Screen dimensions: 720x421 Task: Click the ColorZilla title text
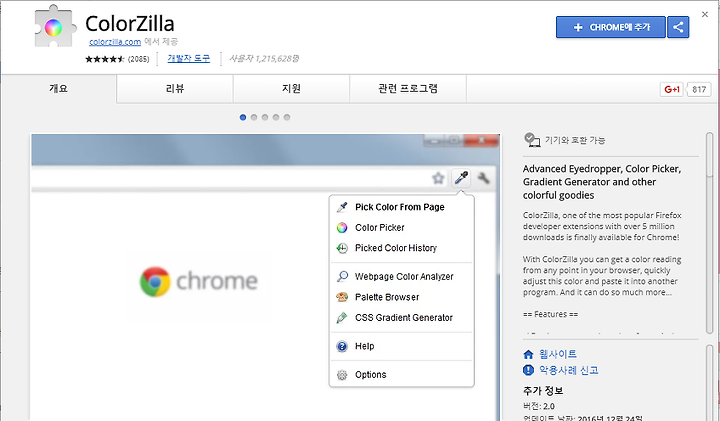(129, 23)
